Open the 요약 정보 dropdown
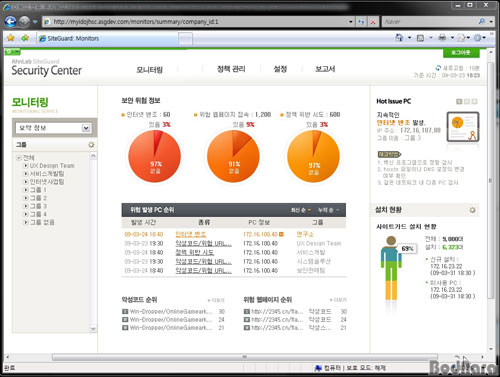500x377 pixels. pyautogui.click(x=53, y=128)
